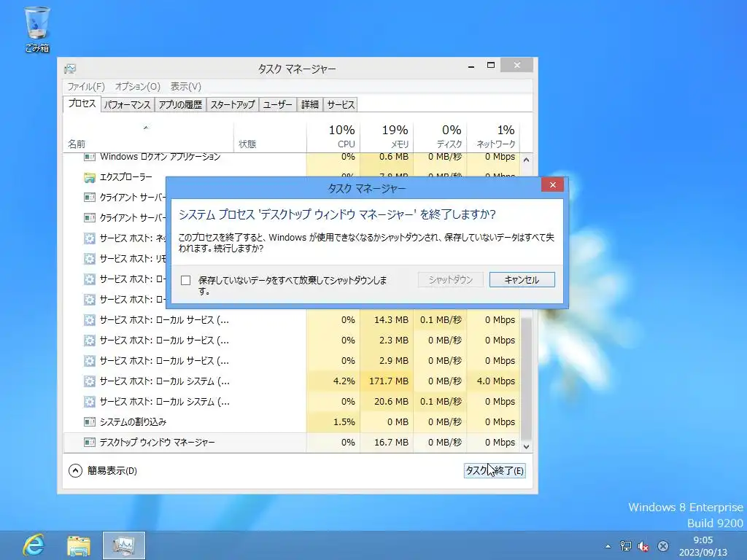Switch to the パフォーマンス tab

click(x=127, y=105)
